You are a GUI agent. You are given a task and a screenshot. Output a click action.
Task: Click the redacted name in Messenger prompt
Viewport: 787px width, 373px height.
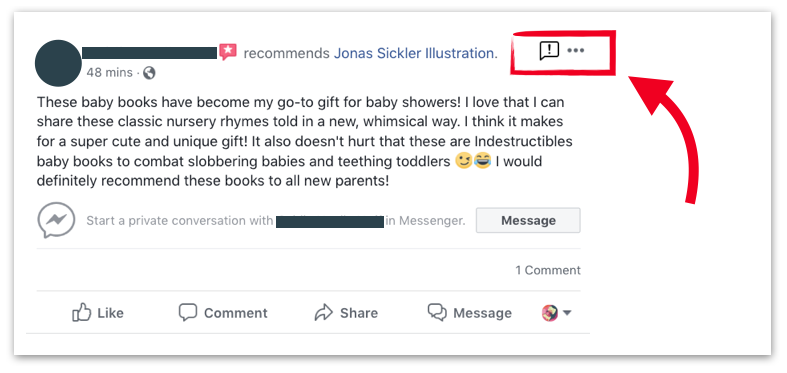point(330,221)
